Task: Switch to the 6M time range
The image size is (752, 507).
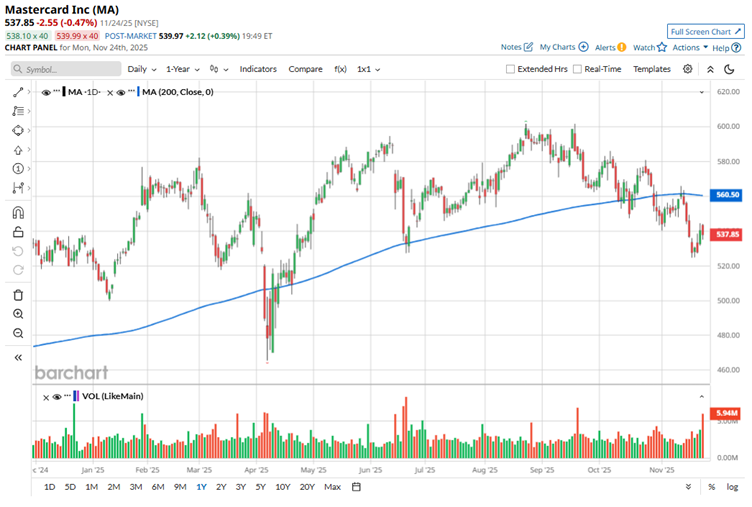Action: coord(158,487)
